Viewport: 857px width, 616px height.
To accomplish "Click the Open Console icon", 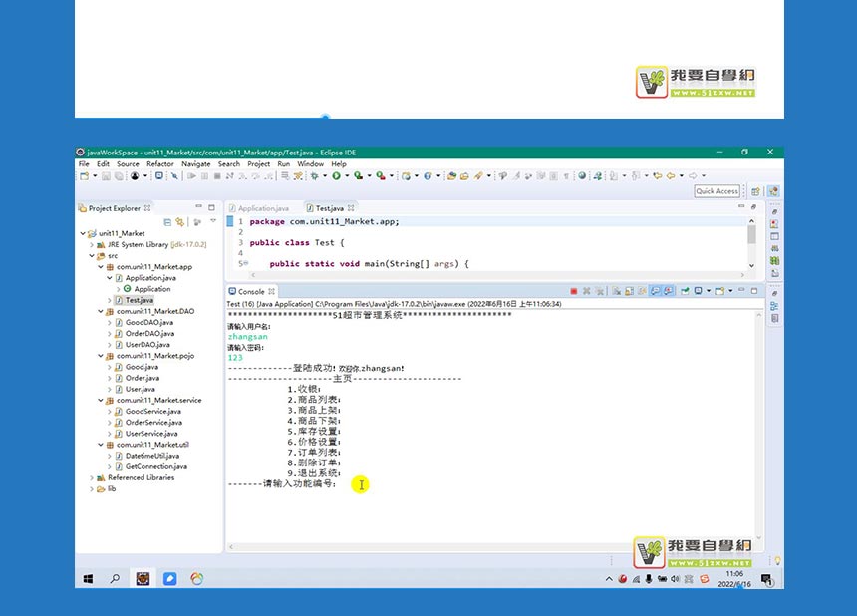I will 719,291.
